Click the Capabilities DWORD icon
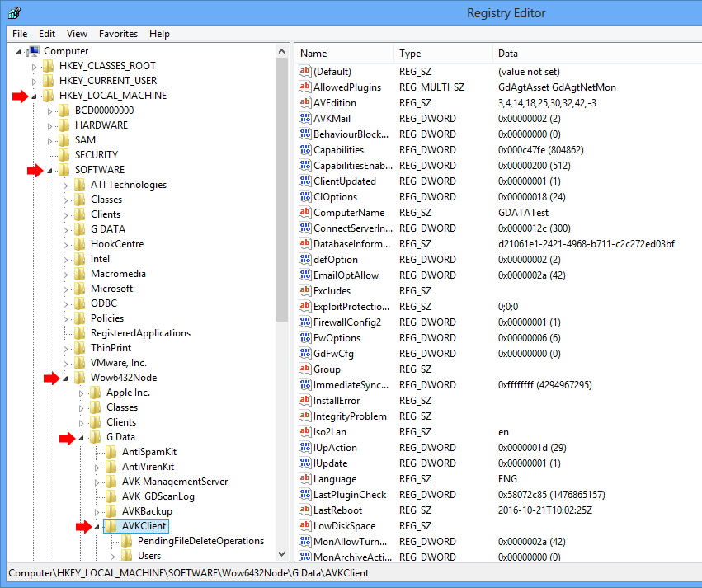Screen dimensions: 702x588 click(305, 149)
